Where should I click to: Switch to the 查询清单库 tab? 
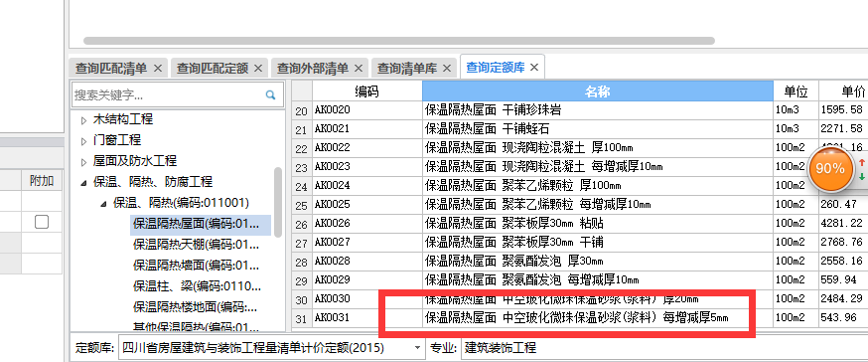click(407, 69)
